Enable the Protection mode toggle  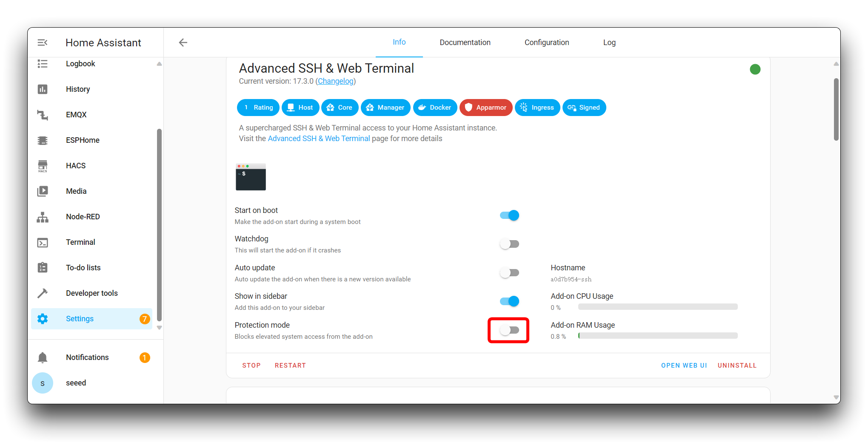(x=509, y=330)
